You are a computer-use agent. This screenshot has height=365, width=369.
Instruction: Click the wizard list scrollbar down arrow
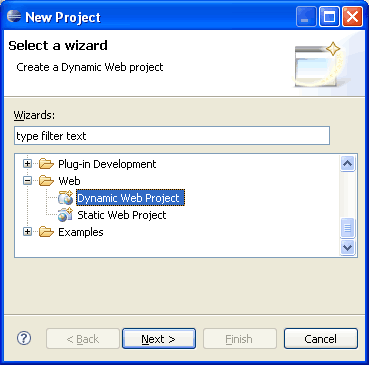(x=348, y=247)
